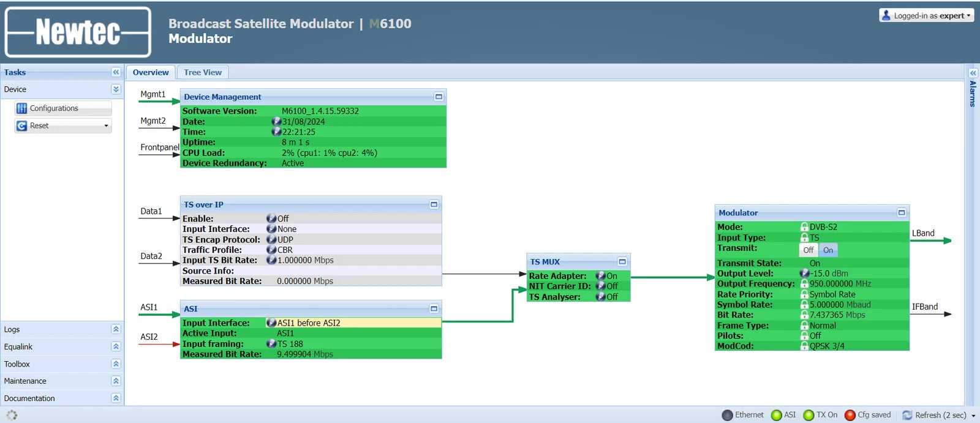This screenshot has width=980, height=423.
Task: Edit the Input framing TS 188 setting
Action: pos(271,343)
